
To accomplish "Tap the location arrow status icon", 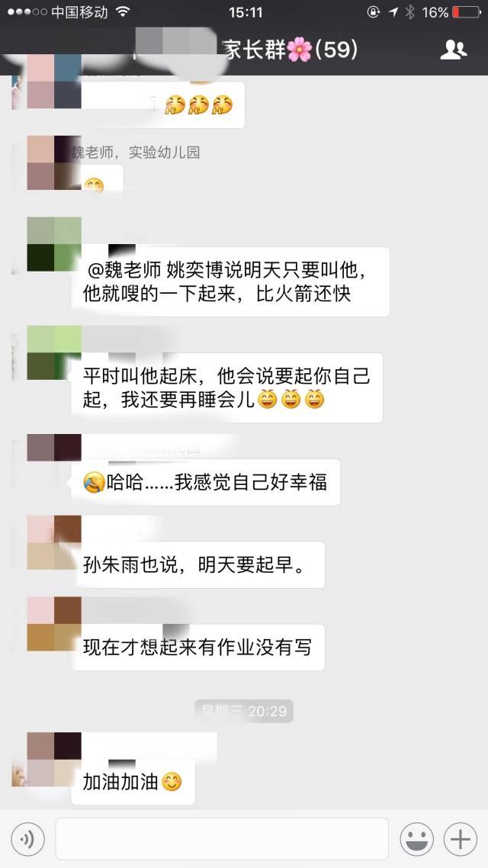I will (x=393, y=11).
